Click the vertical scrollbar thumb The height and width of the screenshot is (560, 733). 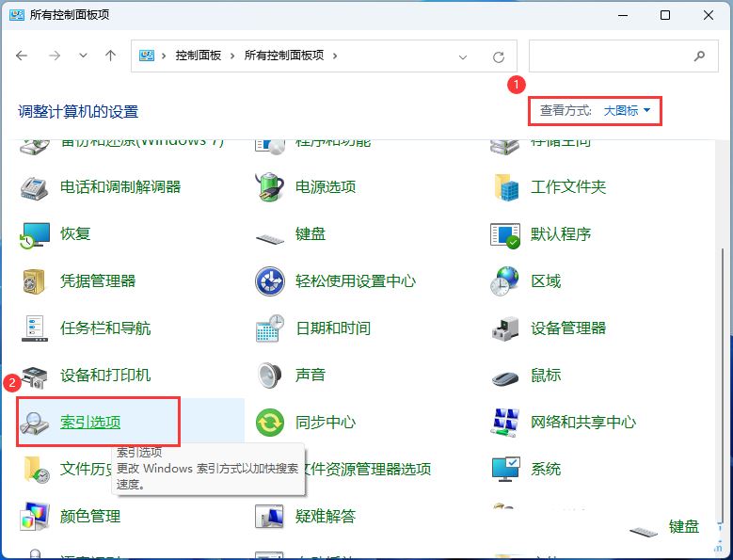click(724, 387)
